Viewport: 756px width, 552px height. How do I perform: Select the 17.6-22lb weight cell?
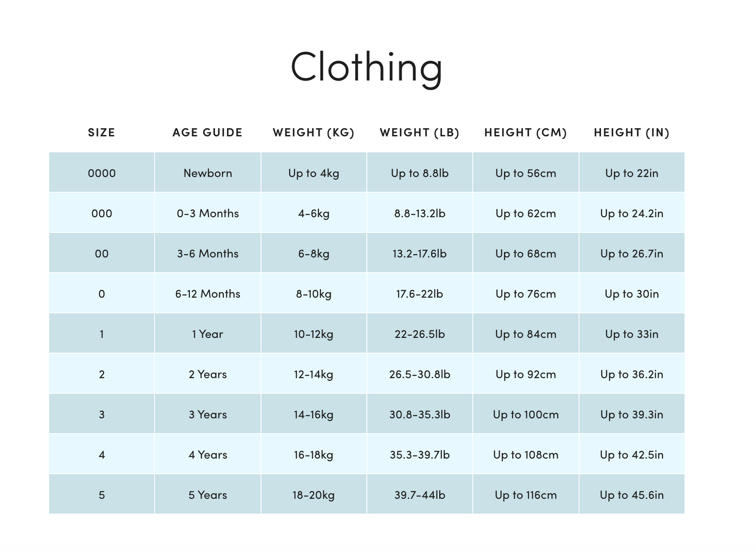coord(420,294)
